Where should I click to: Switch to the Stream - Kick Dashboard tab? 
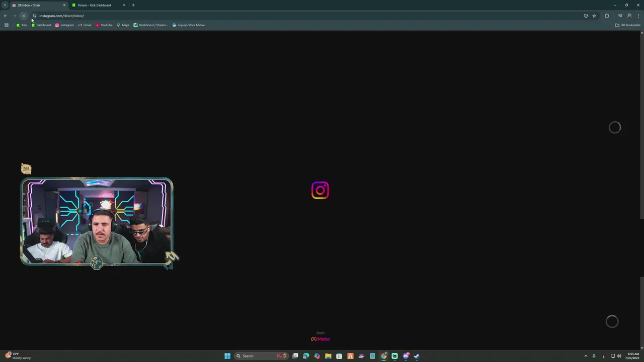coord(98,5)
